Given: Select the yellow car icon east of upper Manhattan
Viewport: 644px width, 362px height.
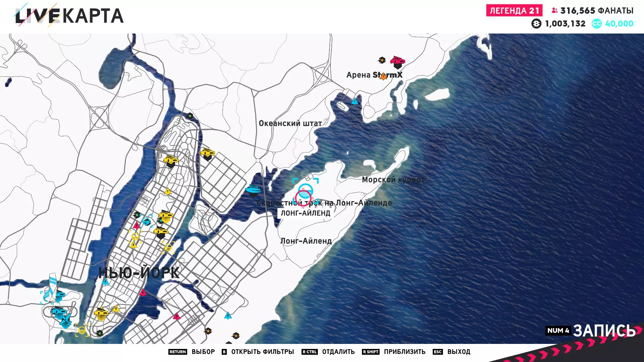Looking at the screenshot, I should pos(207,154).
